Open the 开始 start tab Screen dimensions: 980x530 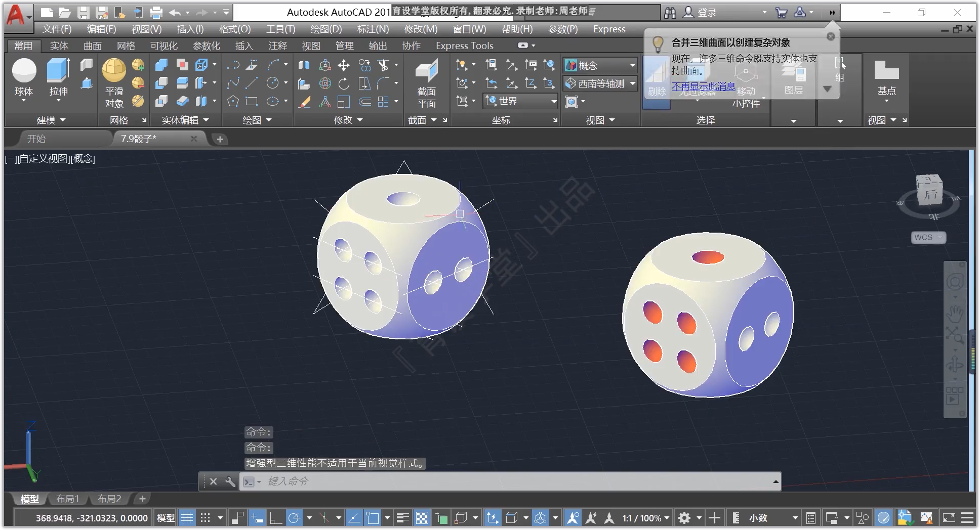click(x=36, y=139)
